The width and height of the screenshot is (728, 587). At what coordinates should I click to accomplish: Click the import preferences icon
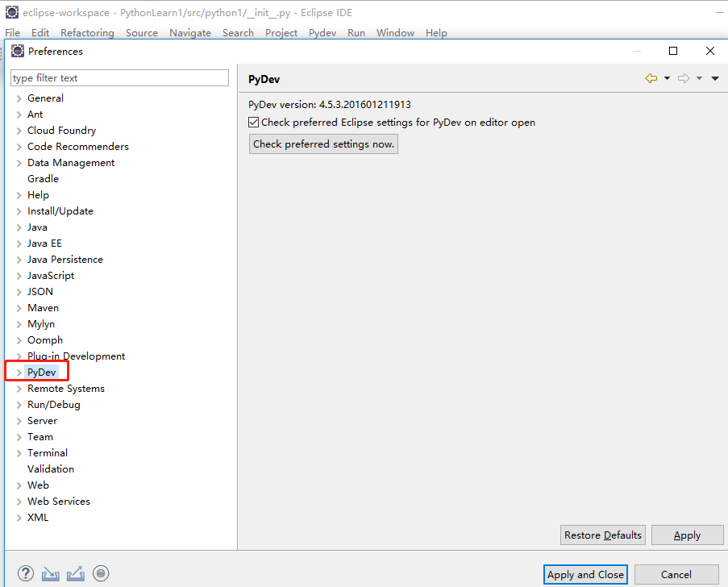[x=50, y=574]
